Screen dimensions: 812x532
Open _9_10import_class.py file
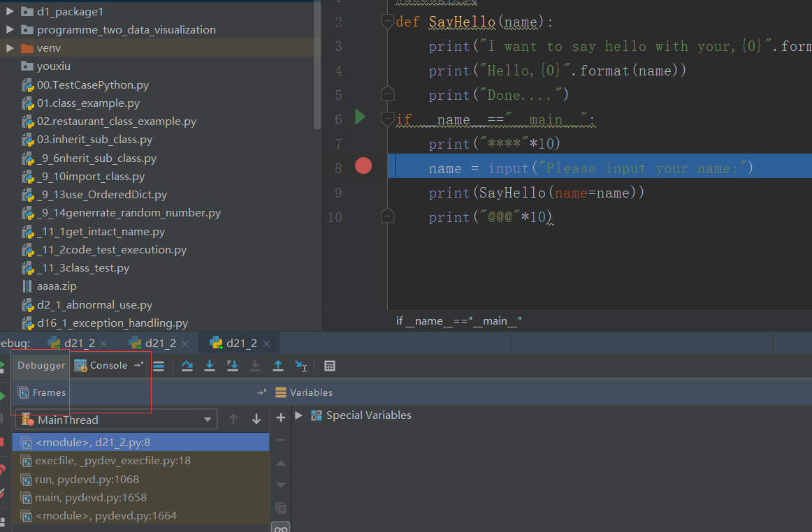(x=84, y=177)
